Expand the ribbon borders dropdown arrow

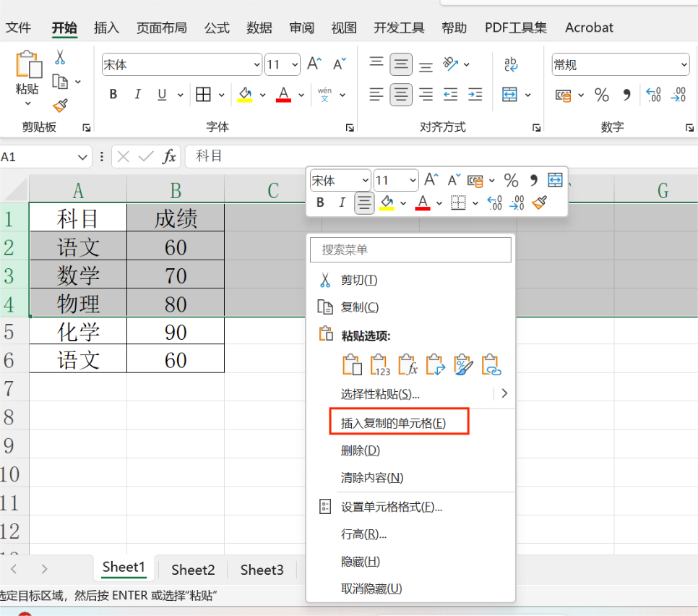[x=221, y=95]
